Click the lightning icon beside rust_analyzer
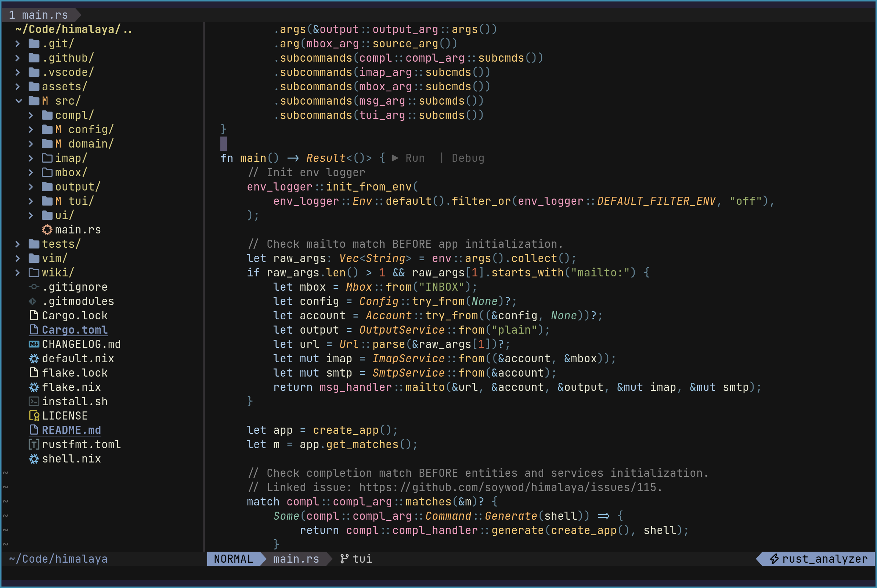This screenshot has width=877, height=588. pos(774,559)
